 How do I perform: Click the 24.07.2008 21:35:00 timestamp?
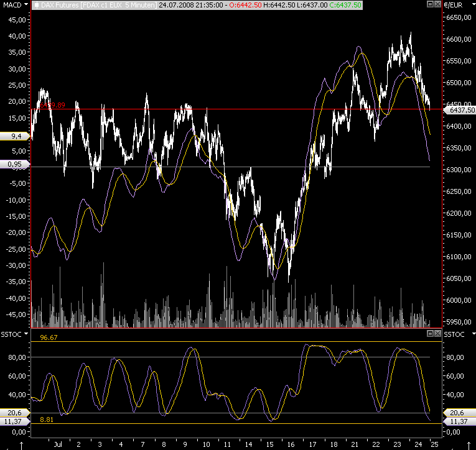tap(190, 5)
